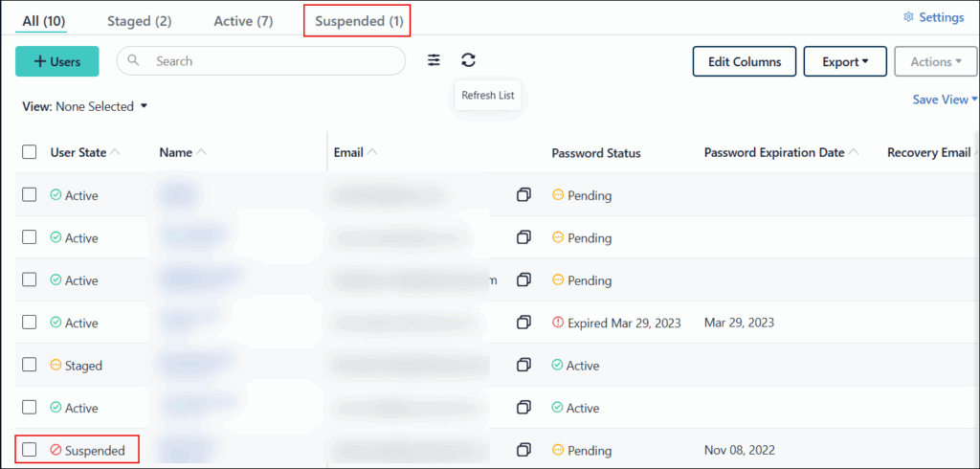The height and width of the screenshot is (469, 980).
Task: Switch to the Staged (2) tab
Action: (x=140, y=20)
